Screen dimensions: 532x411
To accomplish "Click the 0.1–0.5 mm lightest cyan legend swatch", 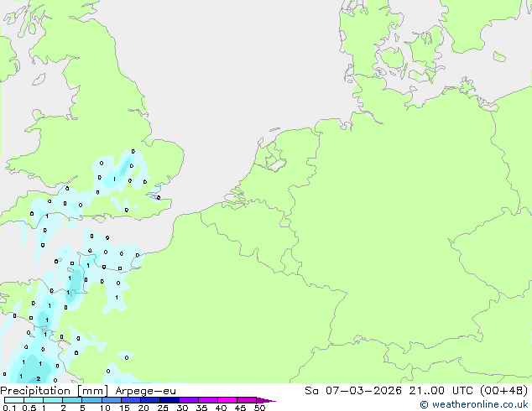I will pos(14,400).
